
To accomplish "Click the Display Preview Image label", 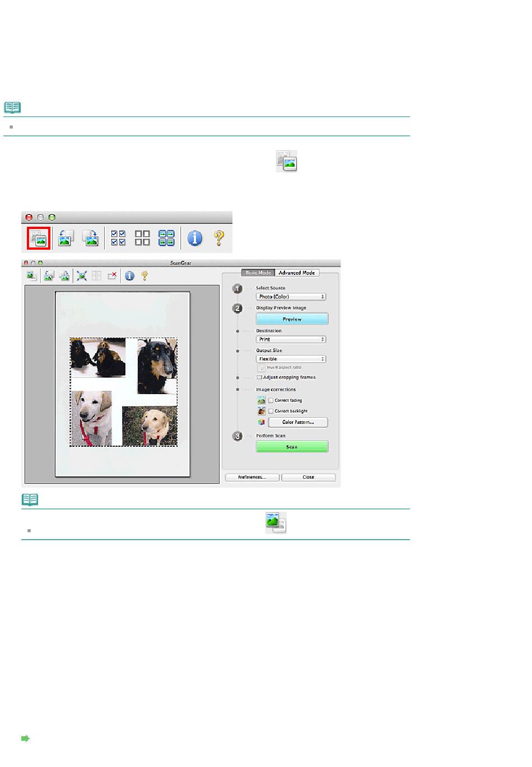I will 281,308.
